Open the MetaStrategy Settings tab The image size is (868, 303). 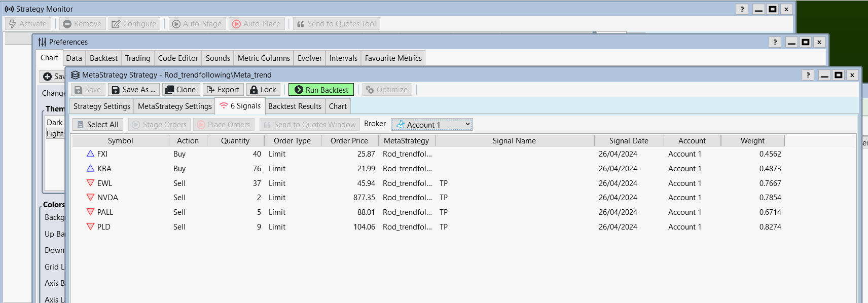[x=174, y=106]
